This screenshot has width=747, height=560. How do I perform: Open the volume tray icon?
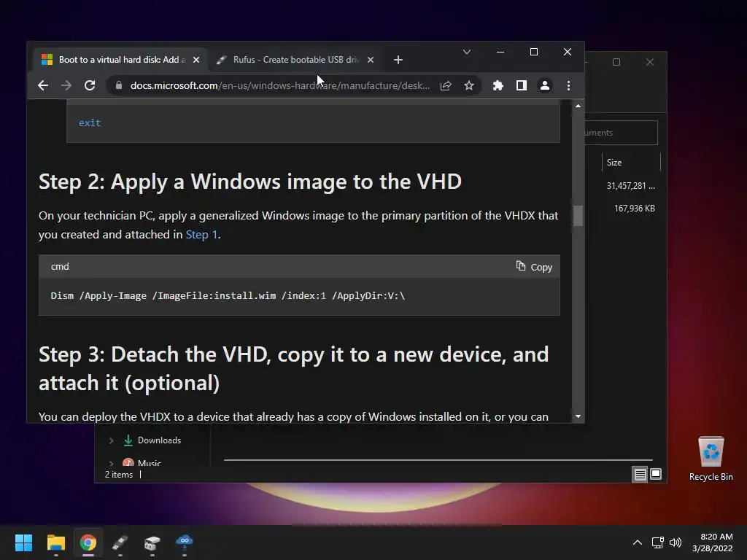tap(676, 542)
